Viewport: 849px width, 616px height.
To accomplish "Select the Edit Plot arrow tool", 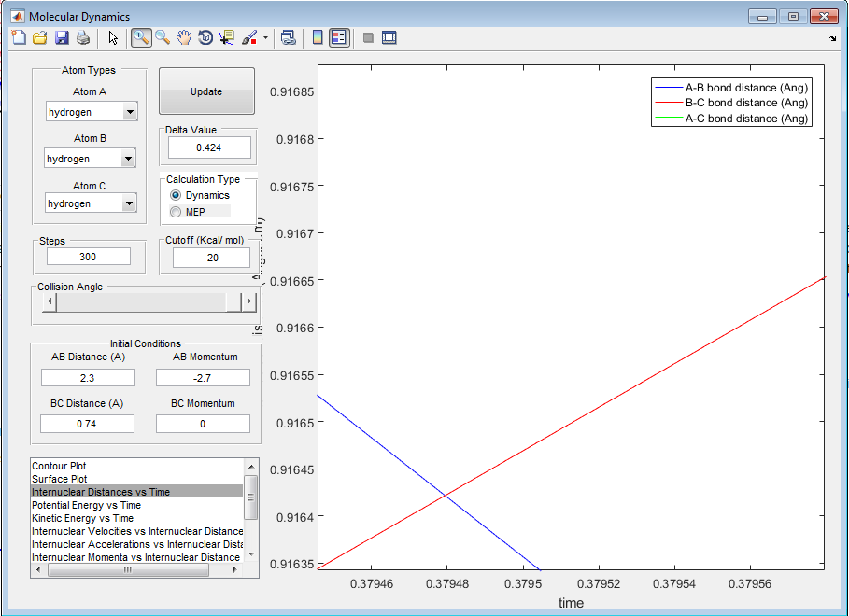I will click(113, 37).
